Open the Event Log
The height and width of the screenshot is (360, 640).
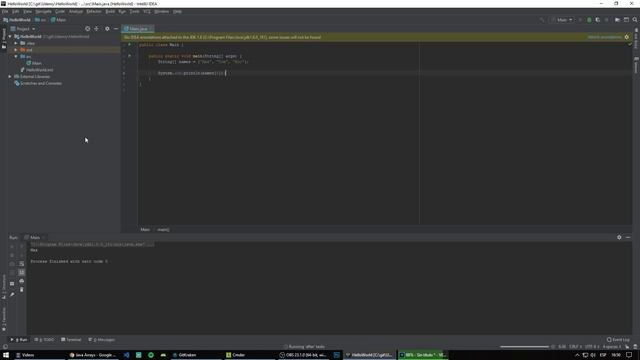[618, 340]
